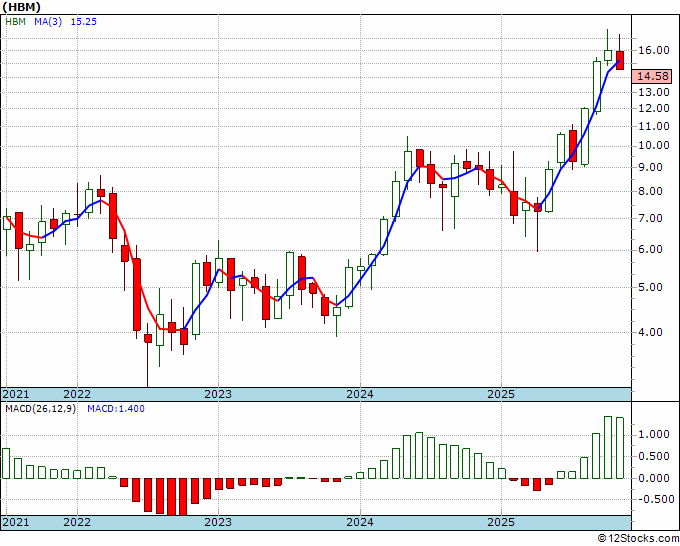This screenshot has height=546, width=680.
Task: Click the 13.00 price axis label
Action: coord(654,92)
